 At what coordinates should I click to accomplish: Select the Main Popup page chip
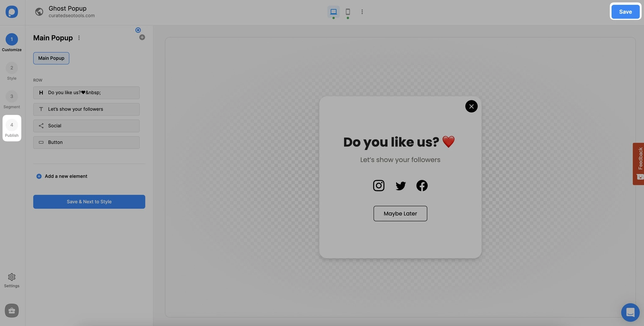coord(51,58)
